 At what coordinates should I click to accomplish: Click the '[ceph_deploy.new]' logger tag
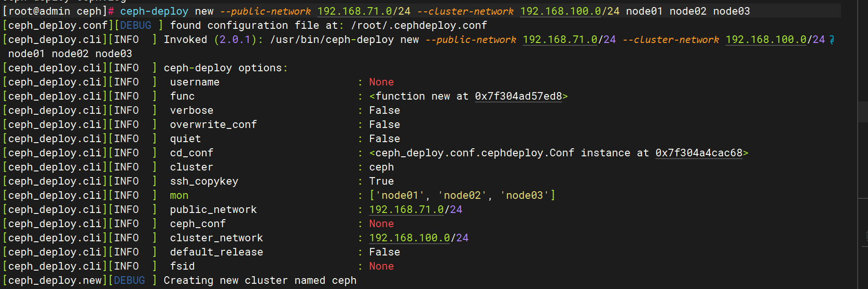[55, 280]
